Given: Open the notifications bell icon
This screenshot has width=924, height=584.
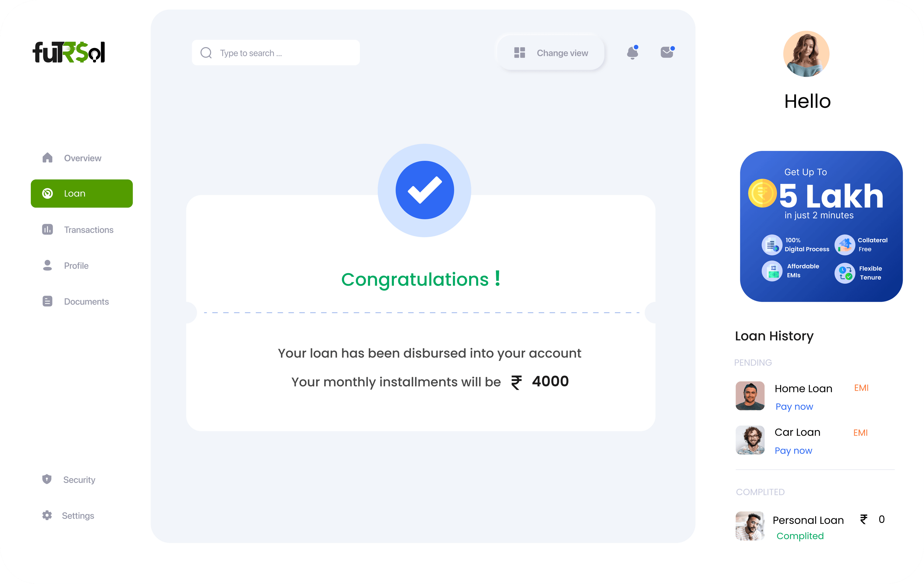Looking at the screenshot, I should [632, 52].
